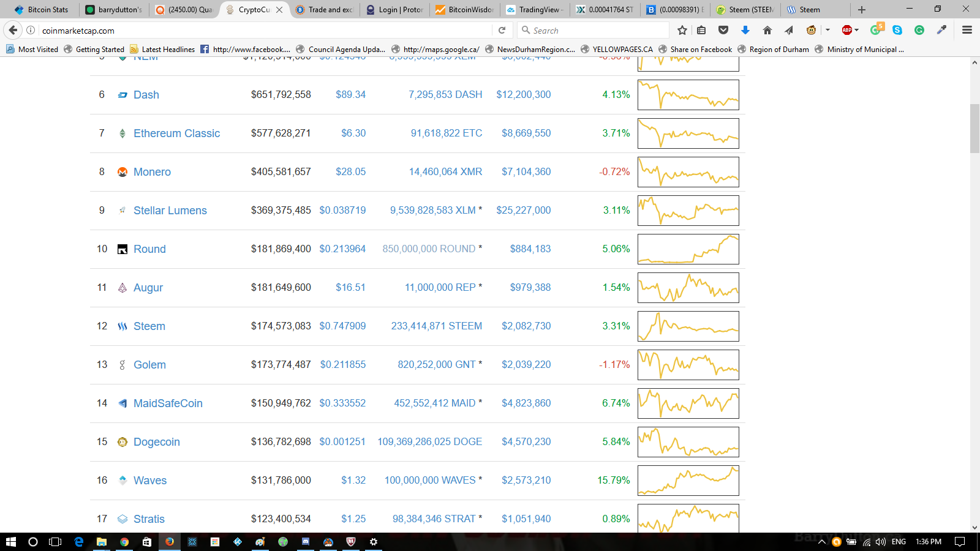Screen dimensions: 980x551
Task: Open the MaidSafeCoin link
Action: [168, 403]
